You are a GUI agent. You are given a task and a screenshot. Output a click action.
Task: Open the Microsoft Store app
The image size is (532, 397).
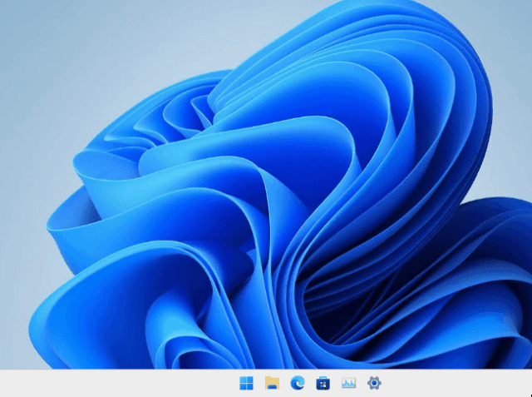click(x=323, y=384)
